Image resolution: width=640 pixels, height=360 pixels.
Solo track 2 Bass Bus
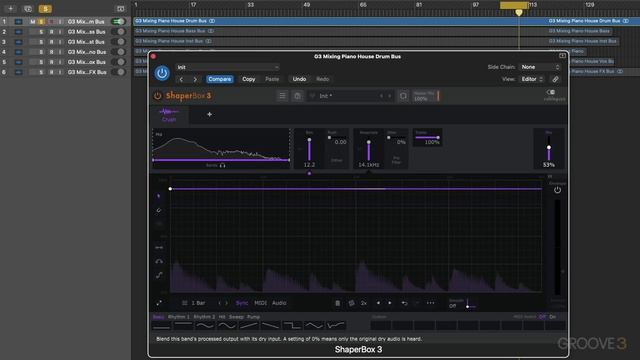point(41,31)
